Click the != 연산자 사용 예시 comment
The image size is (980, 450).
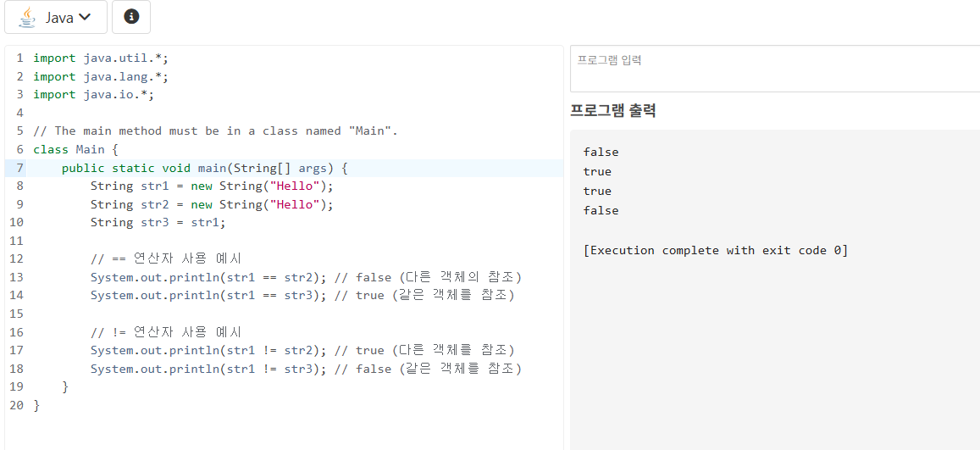click(x=166, y=332)
